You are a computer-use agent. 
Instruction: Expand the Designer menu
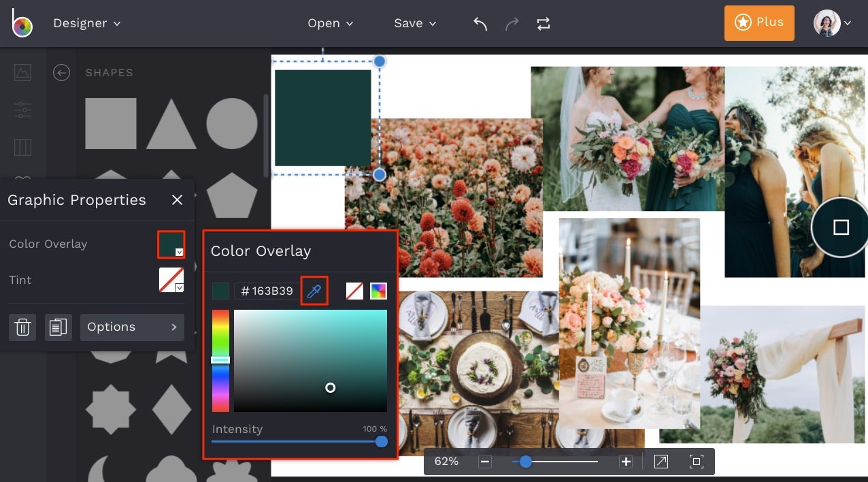(x=87, y=22)
